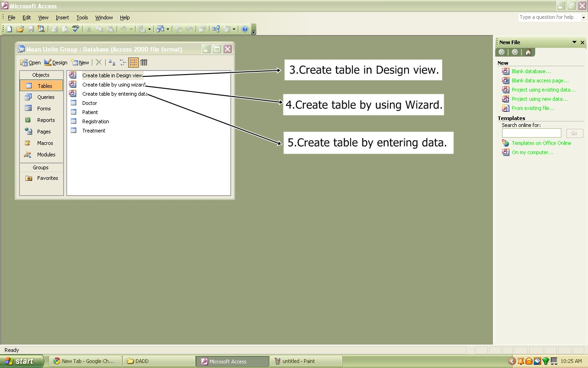Click Templates on Office Online link
Screen dimensions: 588x368
point(542,143)
